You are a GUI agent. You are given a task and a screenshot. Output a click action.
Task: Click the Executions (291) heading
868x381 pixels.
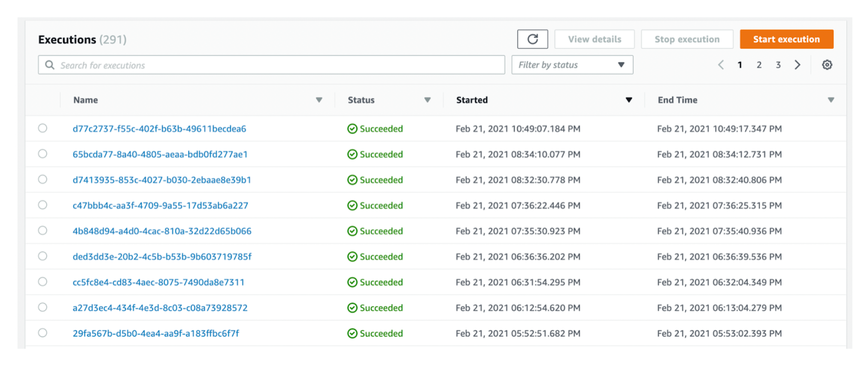[82, 39]
